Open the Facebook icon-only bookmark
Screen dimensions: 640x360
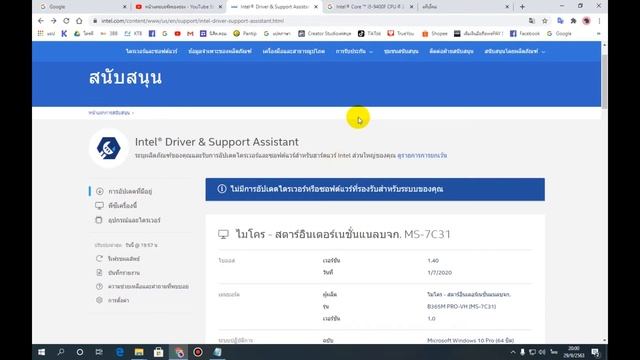[x=152, y=33]
